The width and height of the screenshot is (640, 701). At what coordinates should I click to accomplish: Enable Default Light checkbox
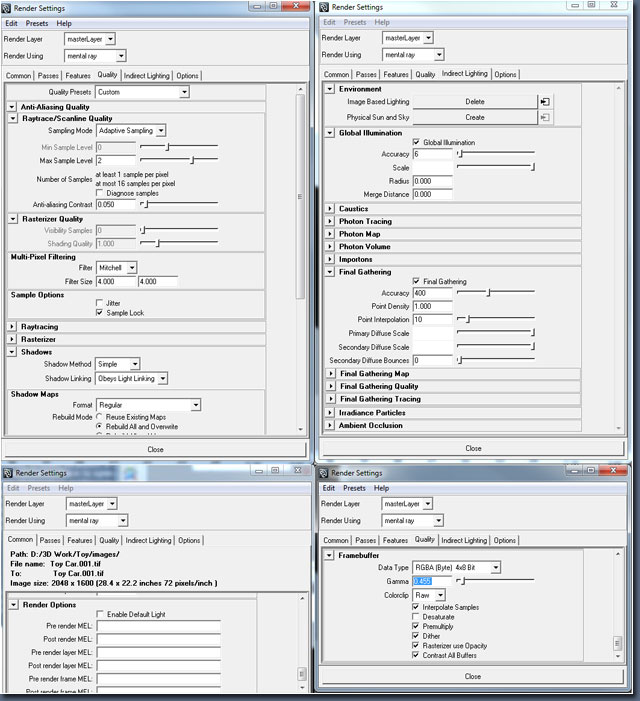point(100,614)
